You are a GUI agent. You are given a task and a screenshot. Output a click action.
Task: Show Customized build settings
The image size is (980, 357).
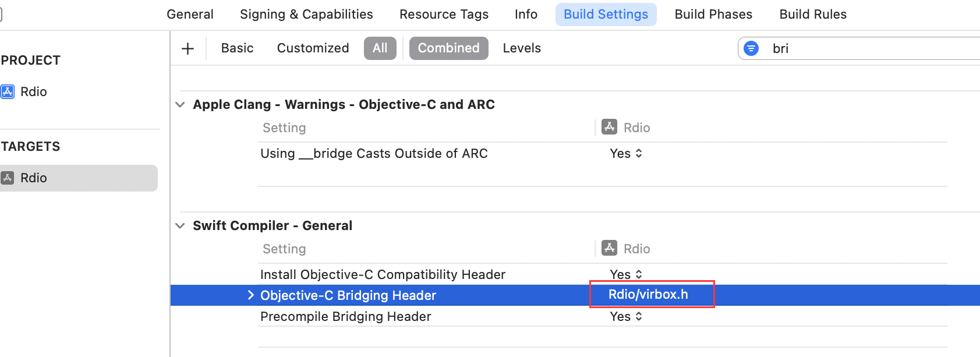313,48
